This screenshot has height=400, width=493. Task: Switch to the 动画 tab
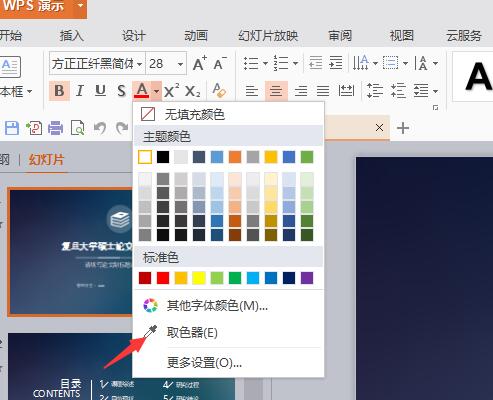pos(196,35)
